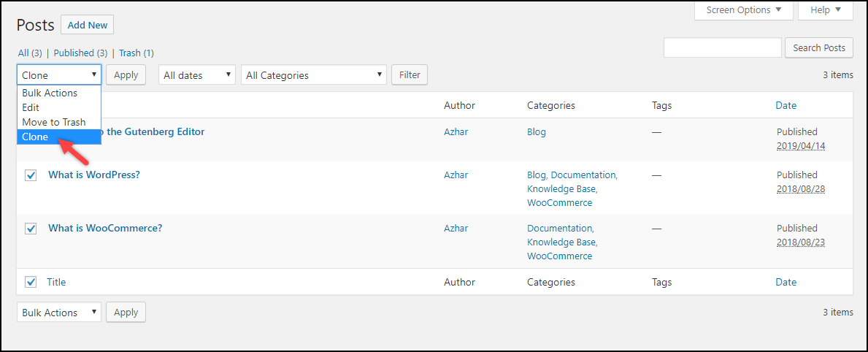The image size is (868, 352).
Task: Click the Tags column header
Action: pyautogui.click(x=662, y=105)
